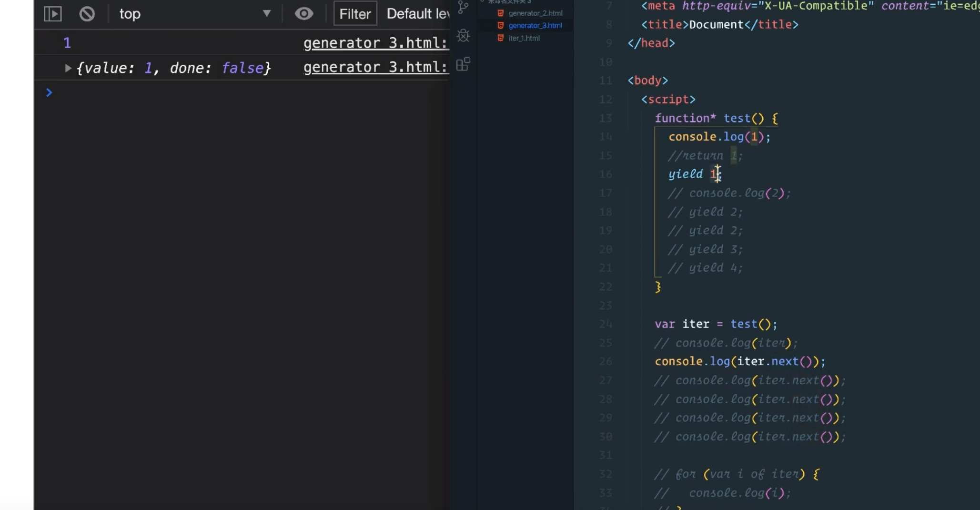Open the 'top' JavaScript context dropdown
The image size is (980, 510).
point(195,14)
